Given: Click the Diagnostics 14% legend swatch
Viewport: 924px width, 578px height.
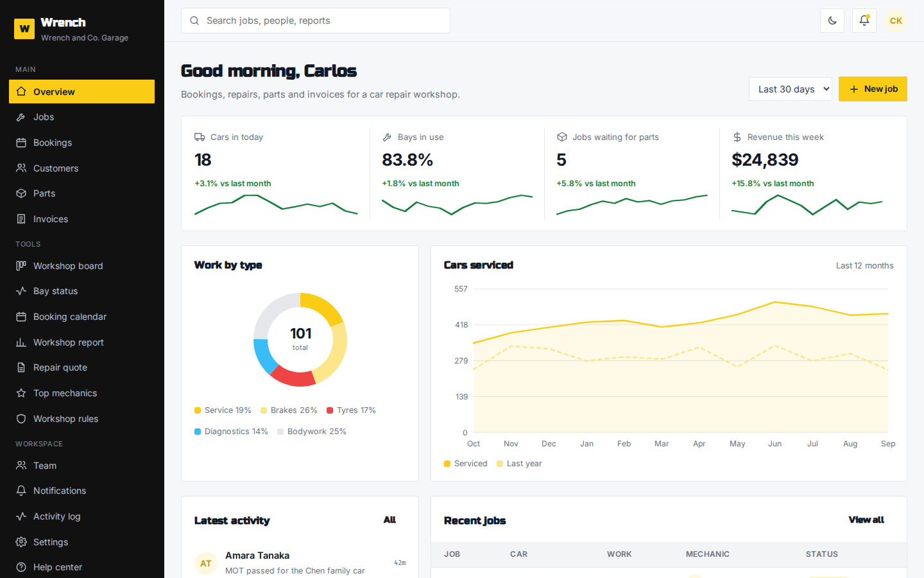Looking at the screenshot, I should coord(198,432).
